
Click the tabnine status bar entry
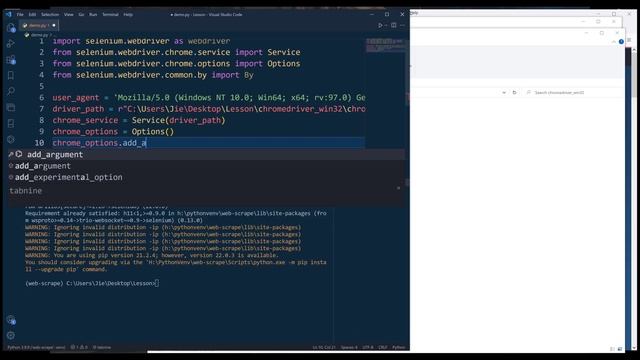(102, 347)
